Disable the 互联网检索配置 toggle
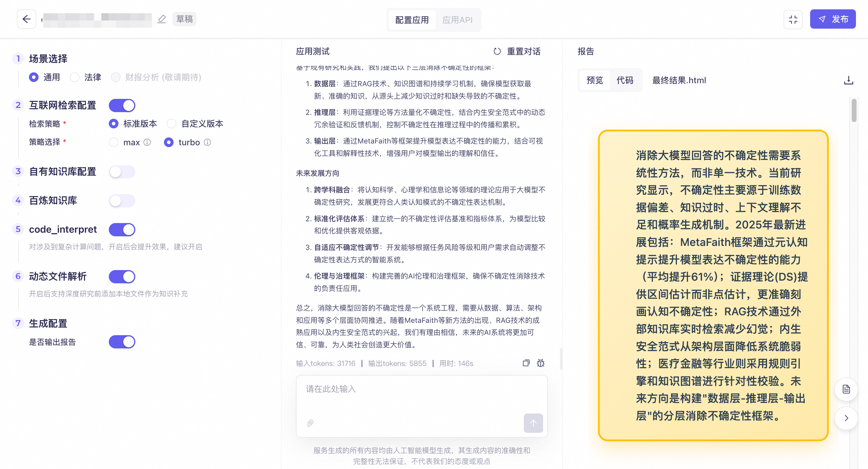 coord(122,105)
